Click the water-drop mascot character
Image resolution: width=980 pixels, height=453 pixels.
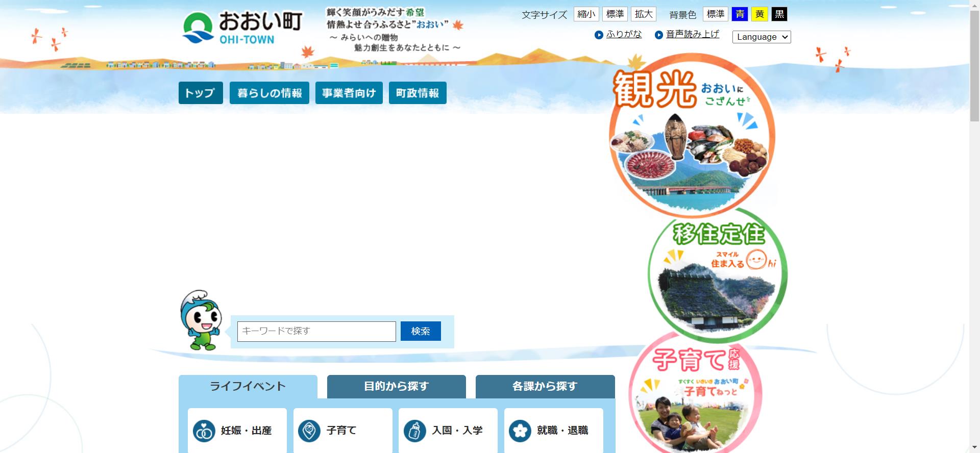coord(201,320)
